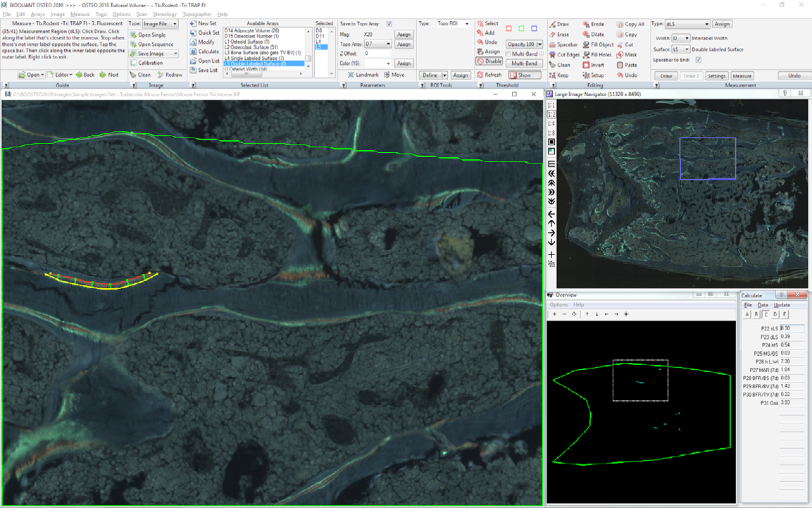812x508 pixels.
Task: Open the Measure menu
Action: 80,15
